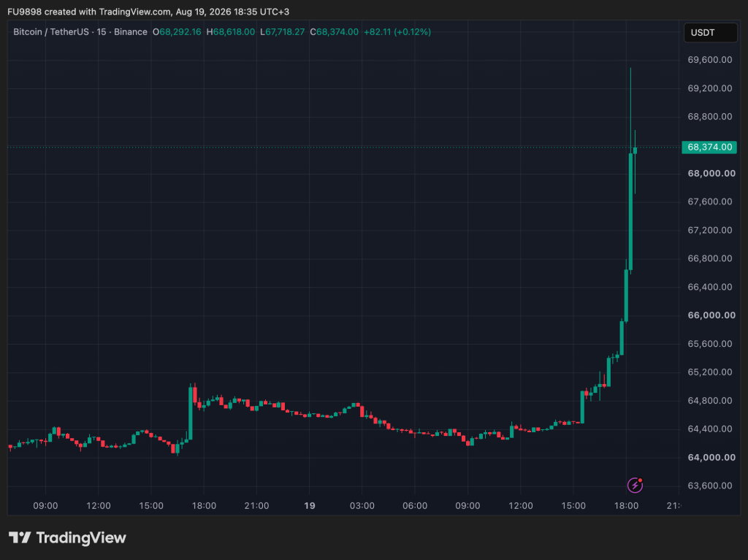
Task: Click the TradingView logo mark icon
Action: click(x=20, y=537)
